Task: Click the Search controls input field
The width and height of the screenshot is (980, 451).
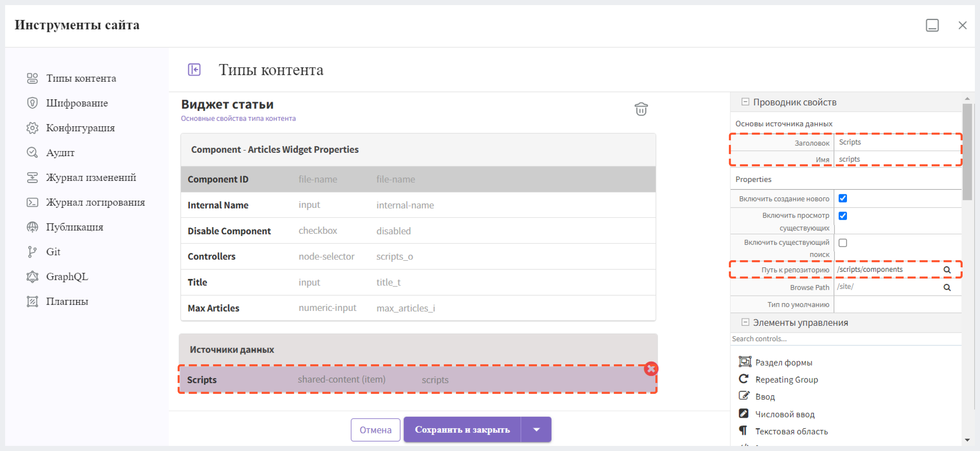Action: tap(846, 338)
